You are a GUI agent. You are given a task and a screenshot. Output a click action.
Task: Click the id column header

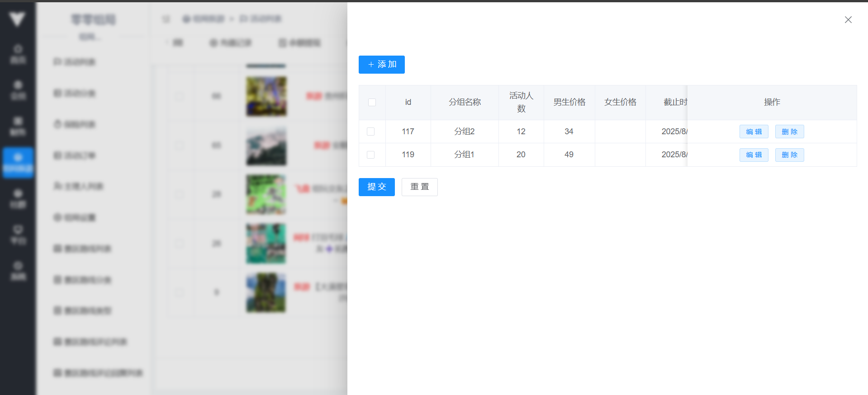click(x=408, y=102)
